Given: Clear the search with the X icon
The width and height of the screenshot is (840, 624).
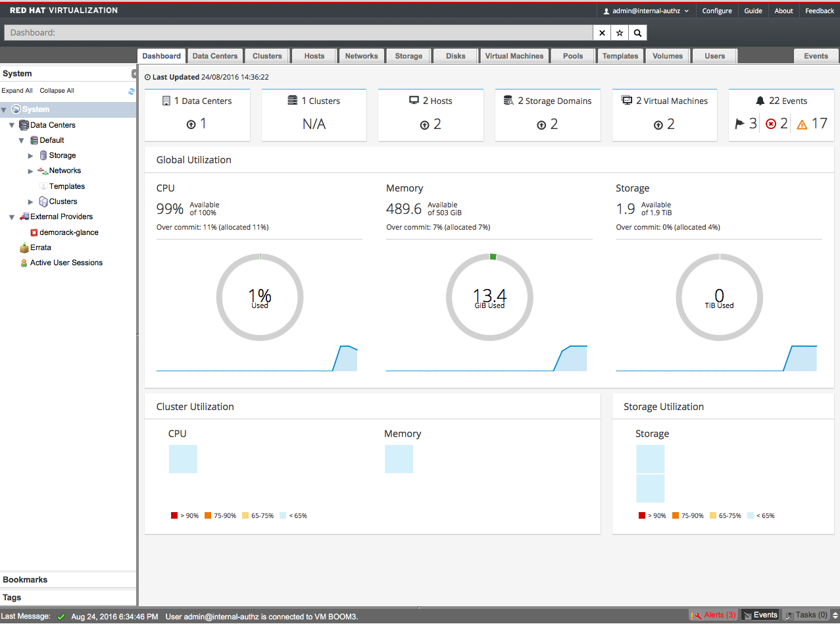Looking at the screenshot, I should 601,32.
